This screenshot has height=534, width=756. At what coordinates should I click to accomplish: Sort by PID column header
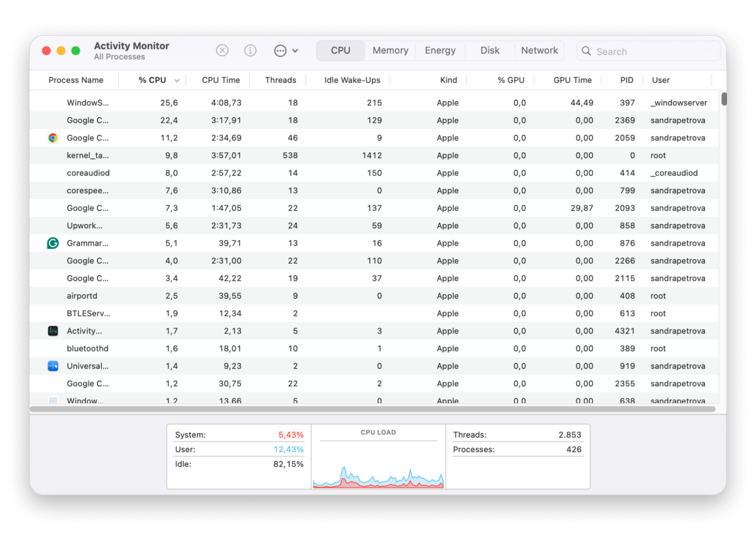point(627,80)
